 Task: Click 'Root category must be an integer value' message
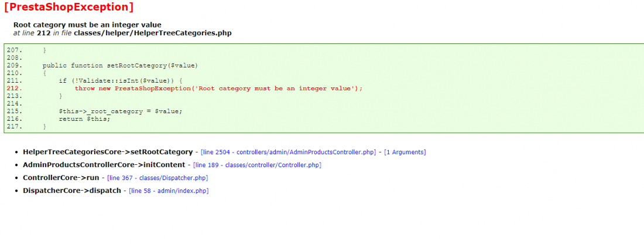pyautogui.click(x=87, y=25)
